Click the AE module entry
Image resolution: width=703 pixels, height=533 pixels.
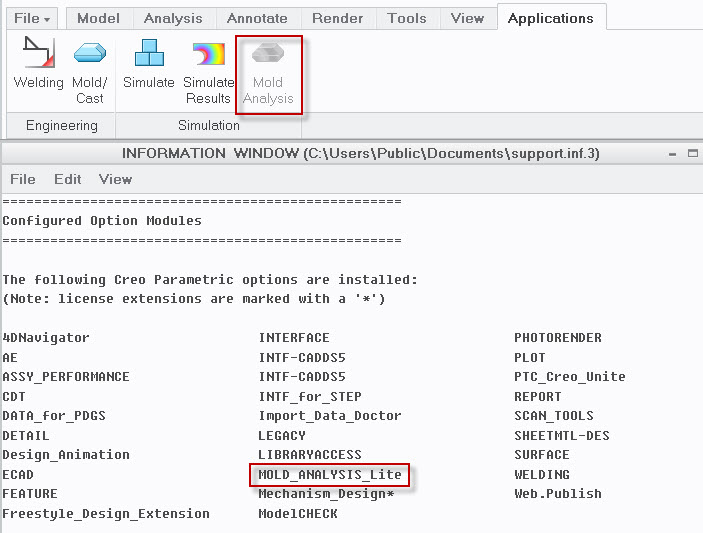(10, 358)
